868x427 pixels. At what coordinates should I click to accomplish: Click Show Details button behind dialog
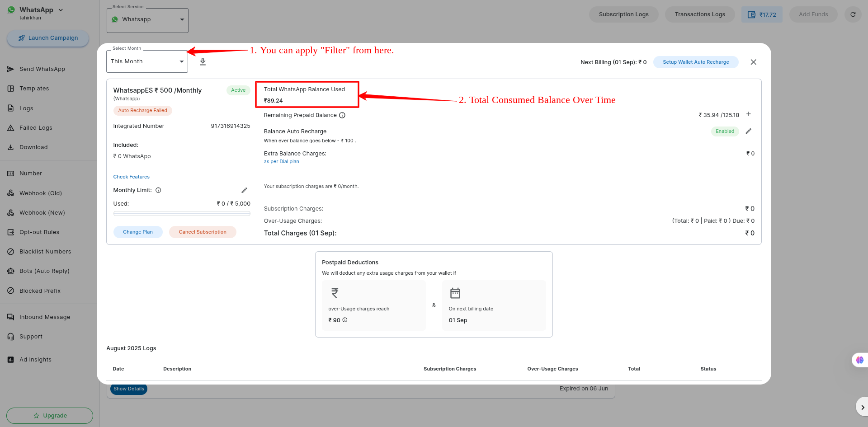click(x=129, y=389)
